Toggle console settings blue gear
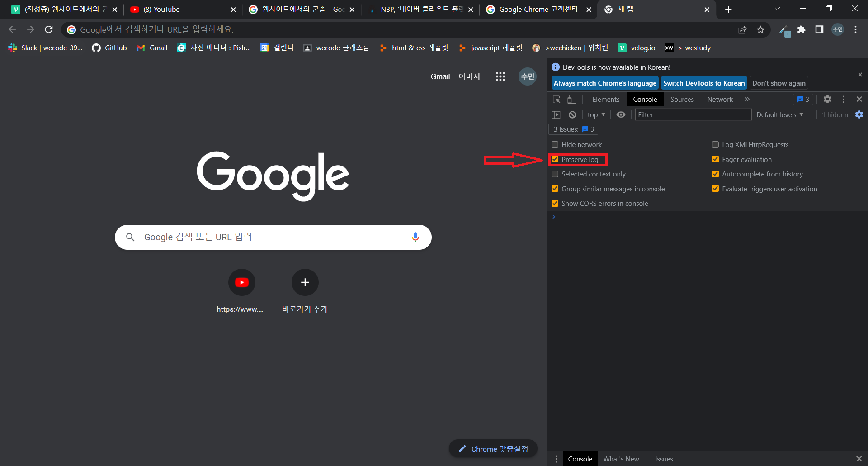868x466 pixels. click(x=859, y=115)
